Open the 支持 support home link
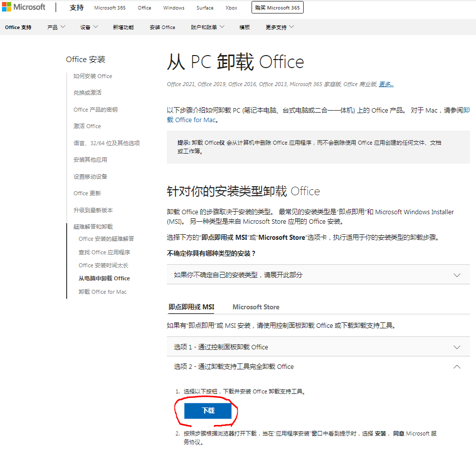Screen dimensions: 476x451 (x=77, y=8)
